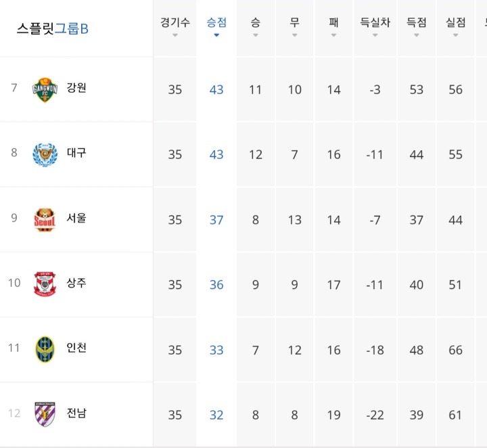Click Jeonnam's 32 points cell
The height and width of the screenshot is (448, 487).
point(216,415)
